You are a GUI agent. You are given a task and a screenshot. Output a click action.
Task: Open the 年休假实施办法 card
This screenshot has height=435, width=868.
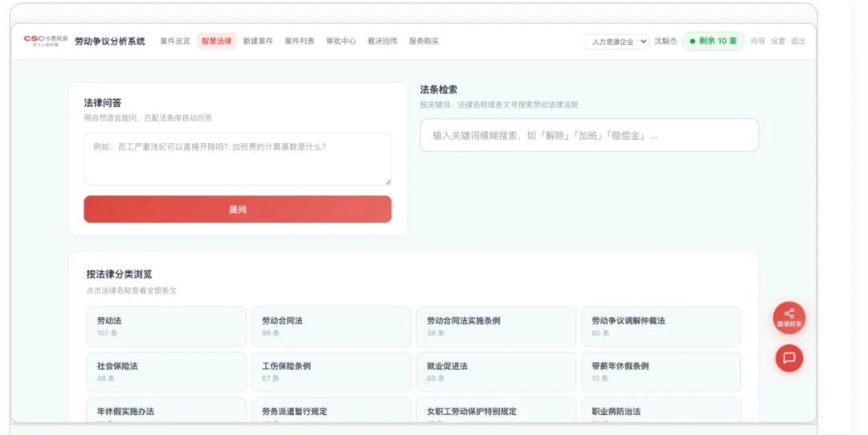[166, 411]
